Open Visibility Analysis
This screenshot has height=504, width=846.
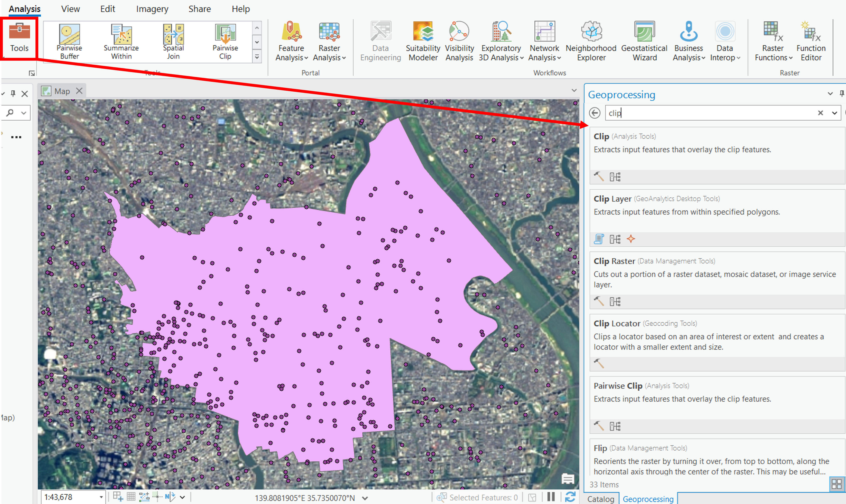[459, 41]
